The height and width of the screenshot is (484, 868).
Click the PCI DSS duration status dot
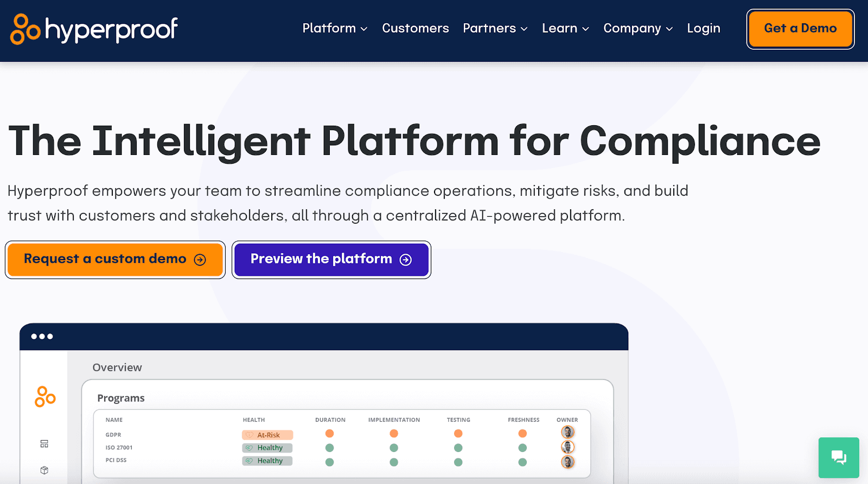click(x=329, y=462)
